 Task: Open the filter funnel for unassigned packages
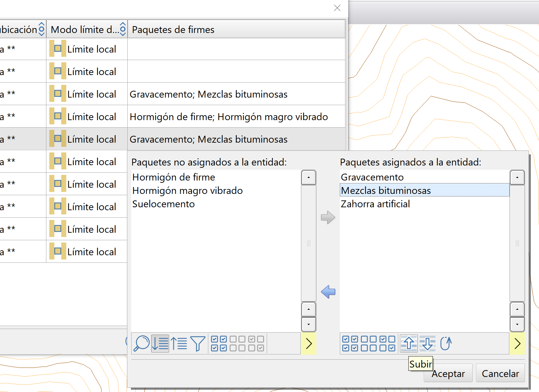click(198, 343)
